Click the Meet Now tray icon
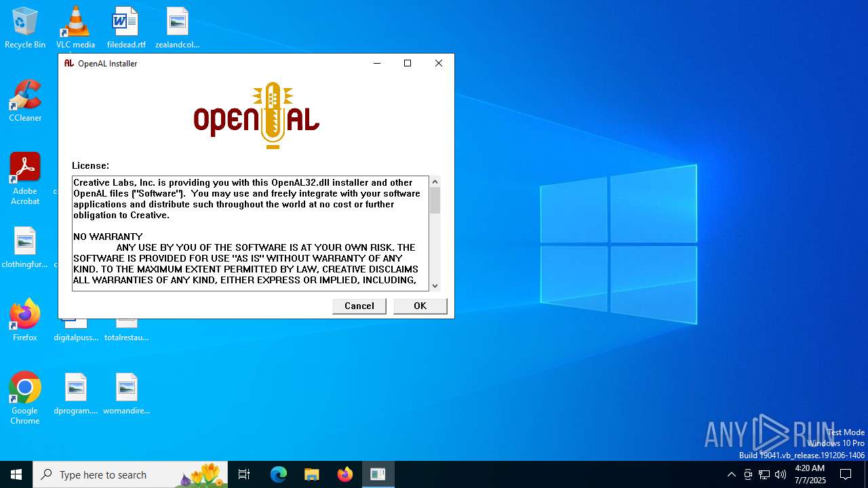Viewport: 868px width, 488px height. tap(748, 474)
